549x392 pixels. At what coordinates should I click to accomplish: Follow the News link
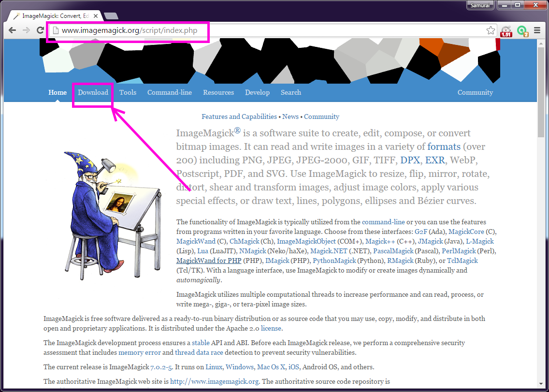point(290,116)
